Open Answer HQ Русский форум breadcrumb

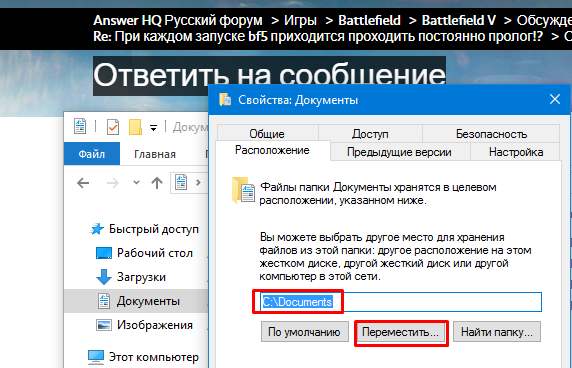click(x=178, y=20)
